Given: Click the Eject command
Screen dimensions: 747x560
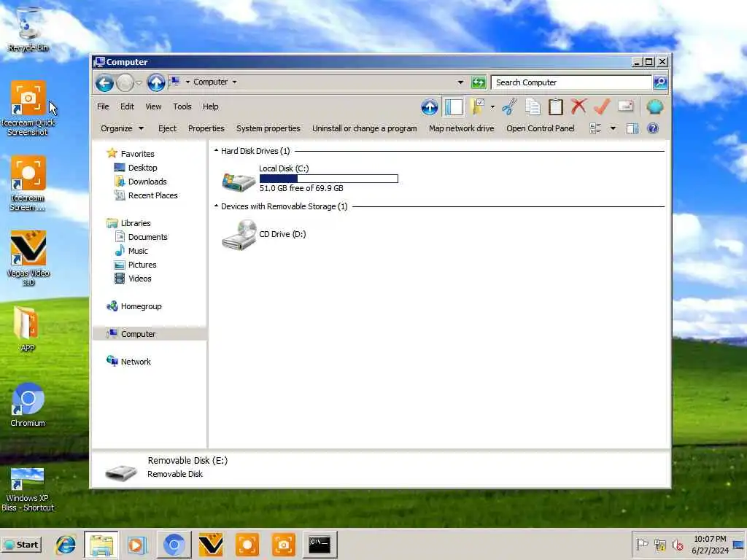Looking at the screenshot, I should [167, 128].
